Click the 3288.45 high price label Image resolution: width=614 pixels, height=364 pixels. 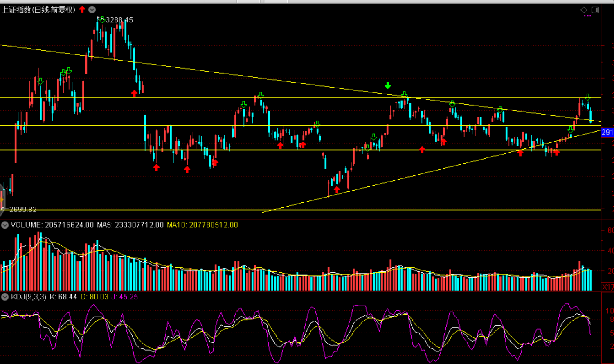(119, 20)
